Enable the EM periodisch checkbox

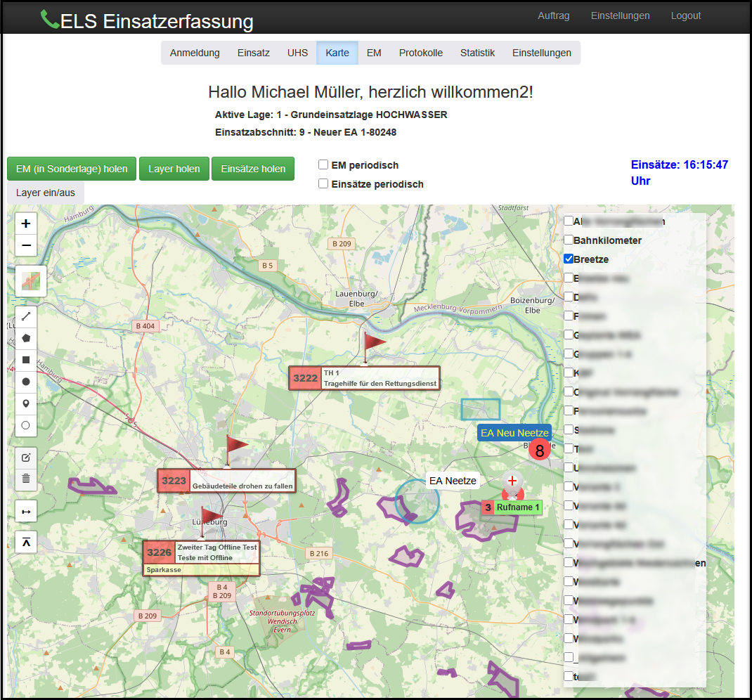(323, 165)
